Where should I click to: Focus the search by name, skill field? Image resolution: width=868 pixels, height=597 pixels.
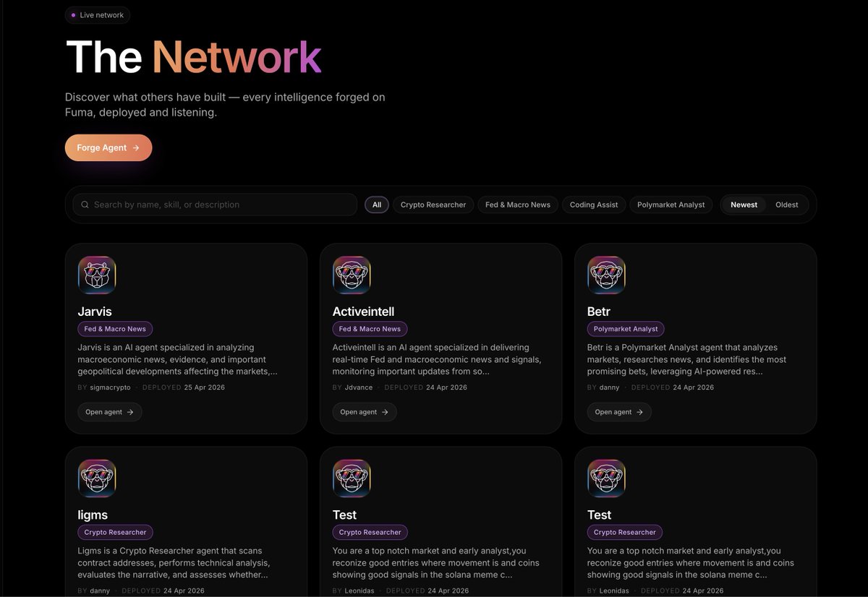[x=215, y=205]
